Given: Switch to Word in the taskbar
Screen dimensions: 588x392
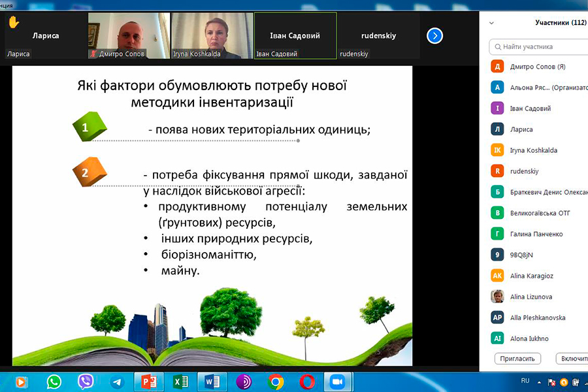Looking at the screenshot, I should point(212,382).
